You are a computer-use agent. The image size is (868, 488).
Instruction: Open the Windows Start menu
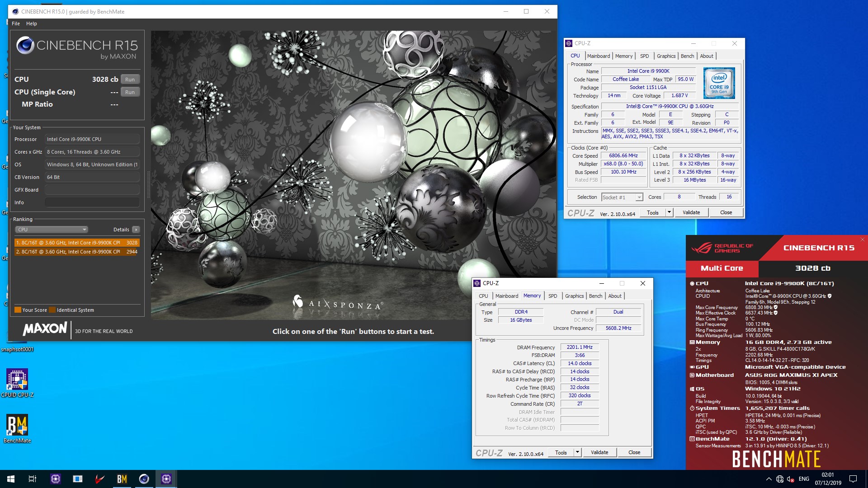tap(11, 479)
